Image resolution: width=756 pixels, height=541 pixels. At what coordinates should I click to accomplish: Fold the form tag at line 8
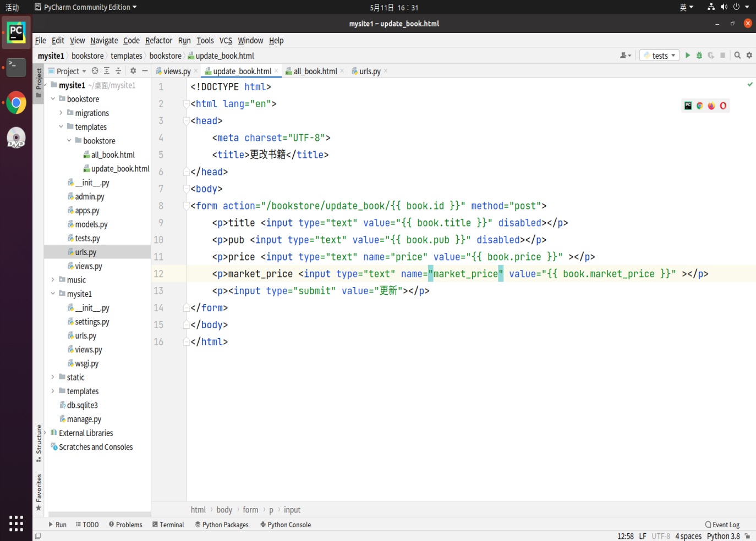187,206
